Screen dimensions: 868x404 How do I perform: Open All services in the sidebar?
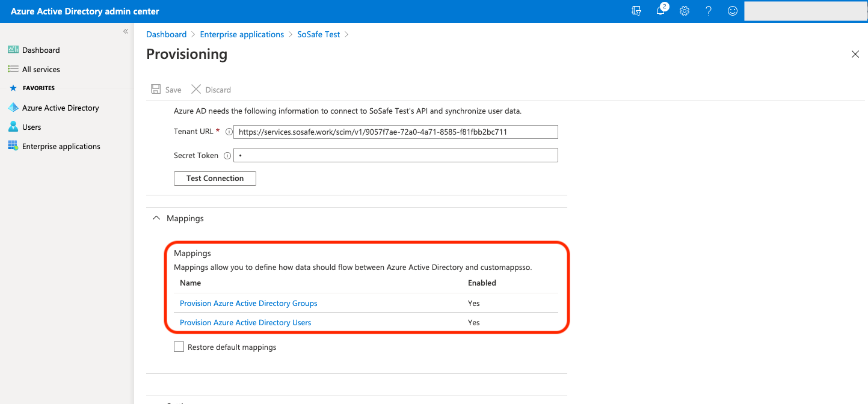click(x=41, y=69)
